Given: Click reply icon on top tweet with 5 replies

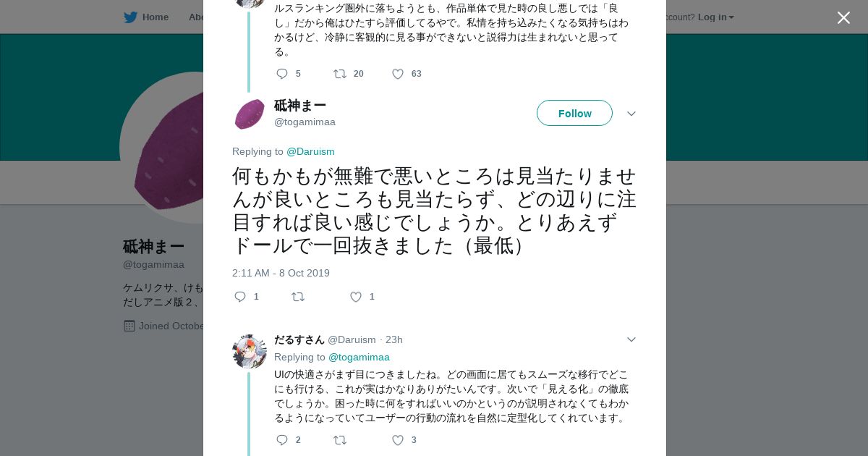Looking at the screenshot, I should 282,74.
